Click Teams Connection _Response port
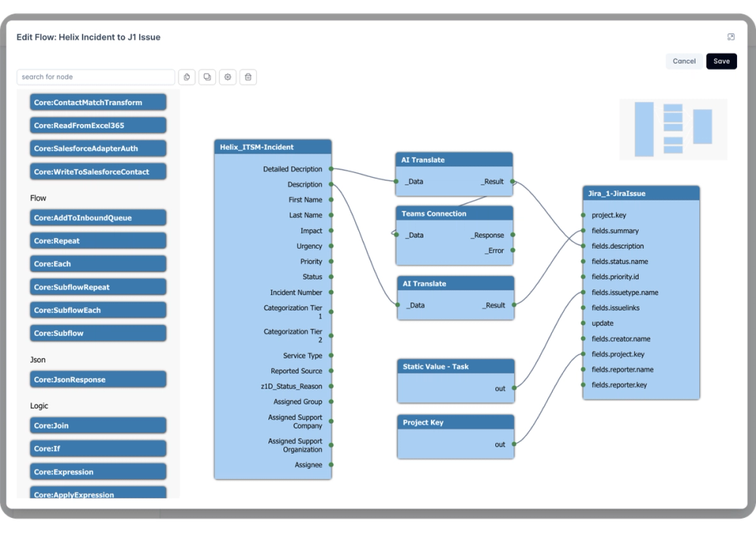Viewport: 756px width, 533px height. (x=513, y=235)
